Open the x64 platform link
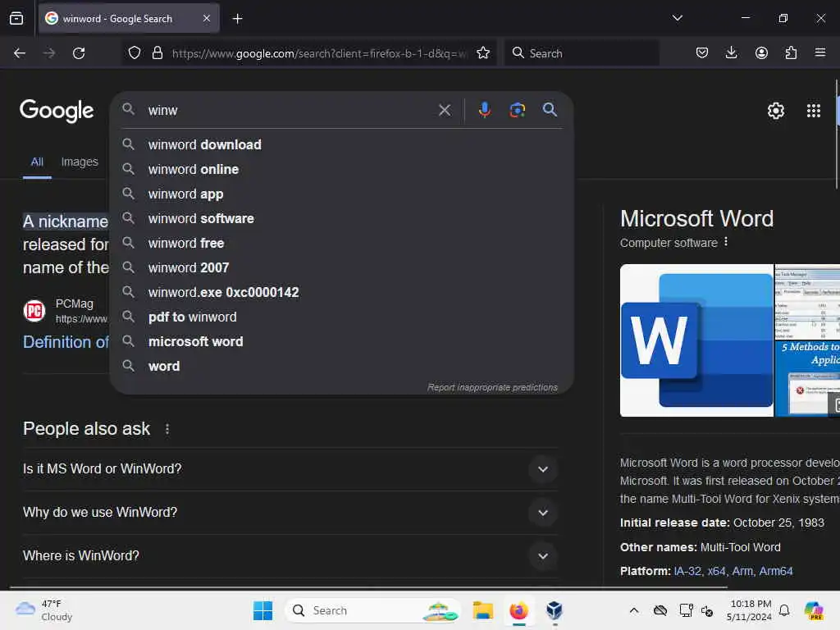This screenshot has height=630, width=840. pyautogui.click(x=716, y=571)
